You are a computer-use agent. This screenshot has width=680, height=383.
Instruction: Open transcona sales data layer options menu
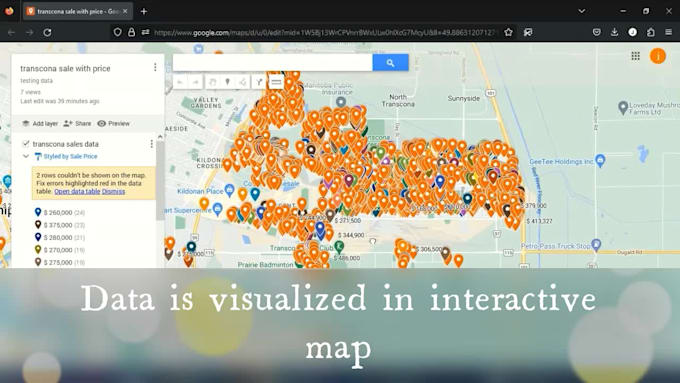pos(151,144)
